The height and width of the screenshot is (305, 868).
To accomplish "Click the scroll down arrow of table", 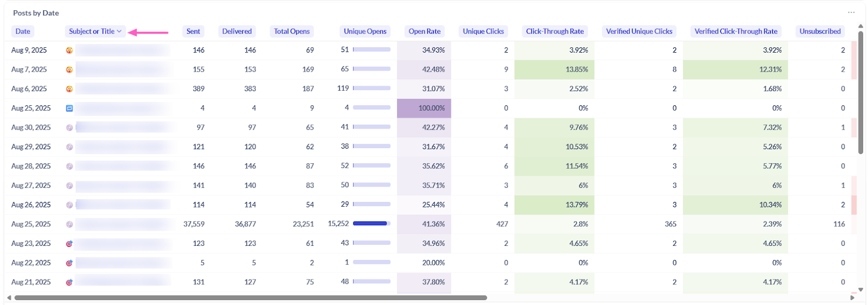I will [860, 290].
